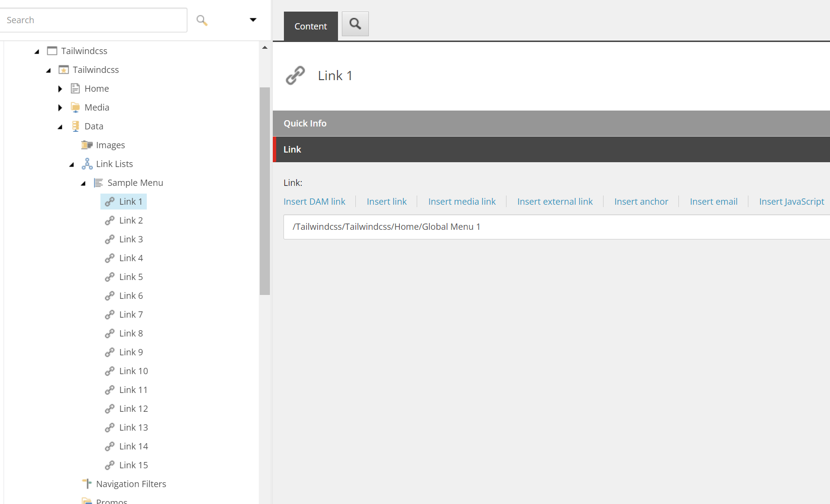Click the tree scrollbar up arrow

click(265, 47)
